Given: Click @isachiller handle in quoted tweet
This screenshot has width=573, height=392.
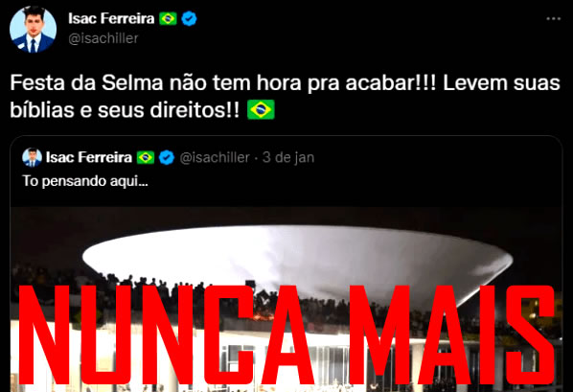Looking at the screenshot, I should [x=215, y=157].
